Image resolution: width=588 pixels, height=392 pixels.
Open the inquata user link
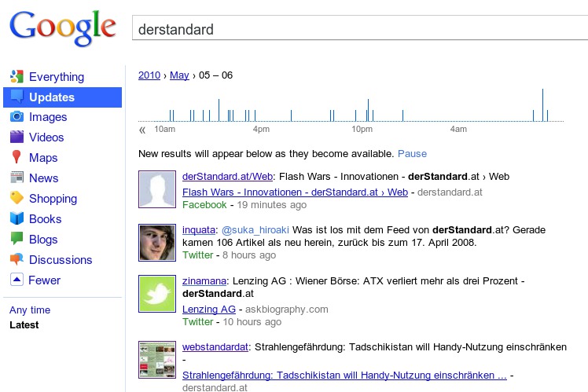pos(199,230)
